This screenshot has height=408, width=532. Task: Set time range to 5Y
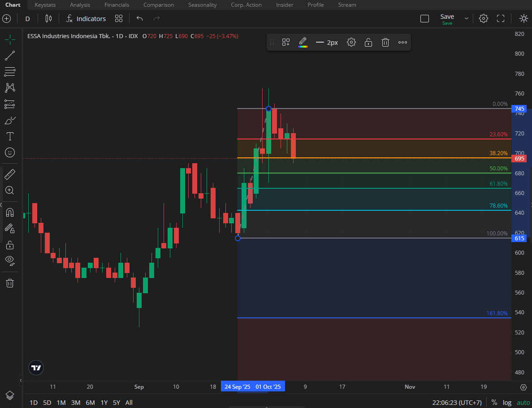117,403
